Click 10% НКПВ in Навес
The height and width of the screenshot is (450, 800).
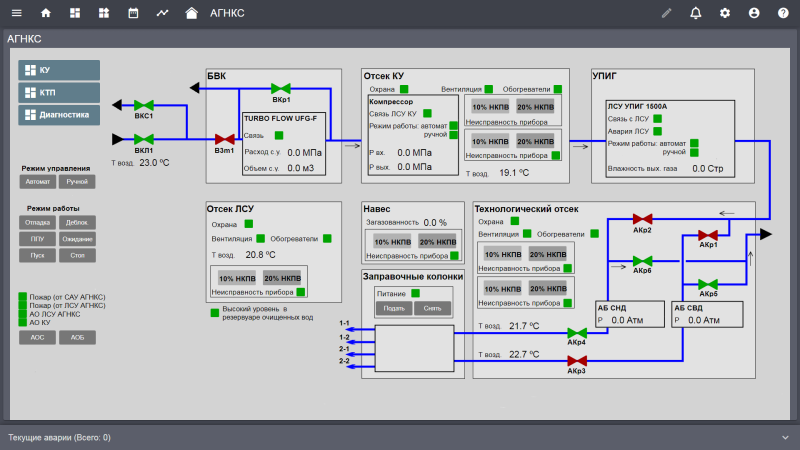tap(392, 242)
